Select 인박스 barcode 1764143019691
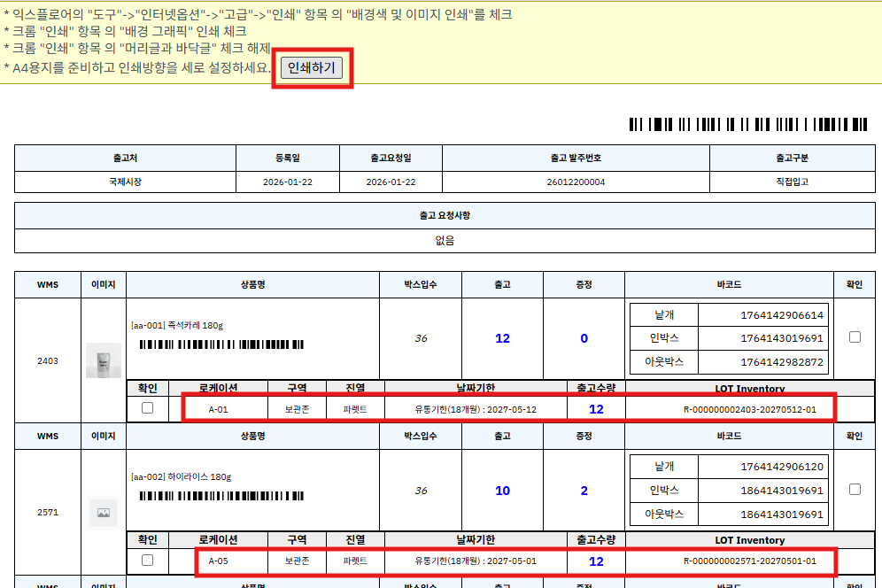The width and height of the screenshot is (882, 588). point(782,338)
